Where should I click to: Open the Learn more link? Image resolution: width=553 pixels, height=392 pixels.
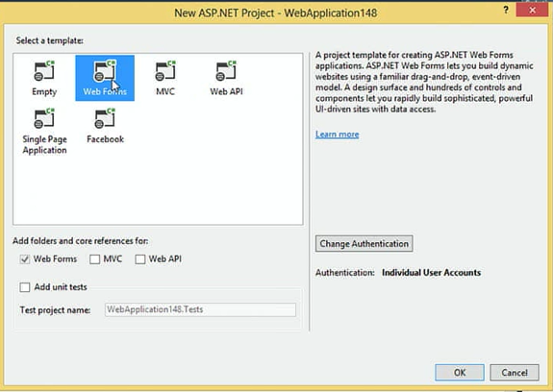[x=338, y=135]
